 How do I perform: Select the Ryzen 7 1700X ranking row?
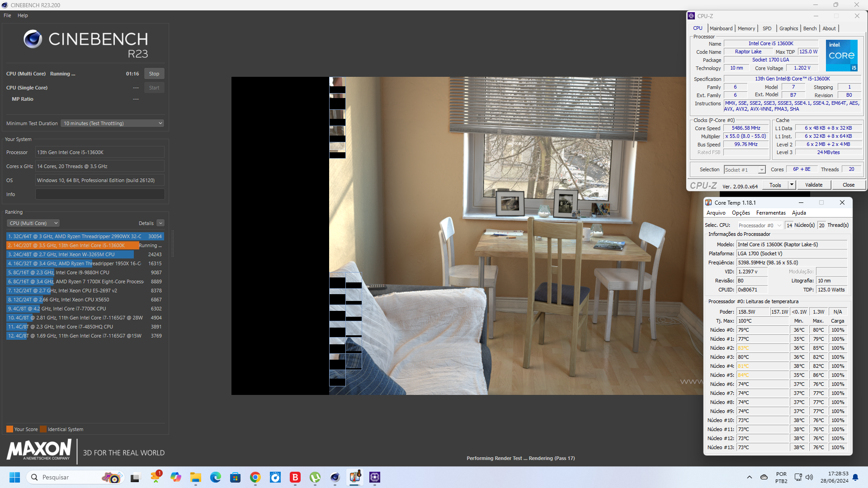(85, 282)
